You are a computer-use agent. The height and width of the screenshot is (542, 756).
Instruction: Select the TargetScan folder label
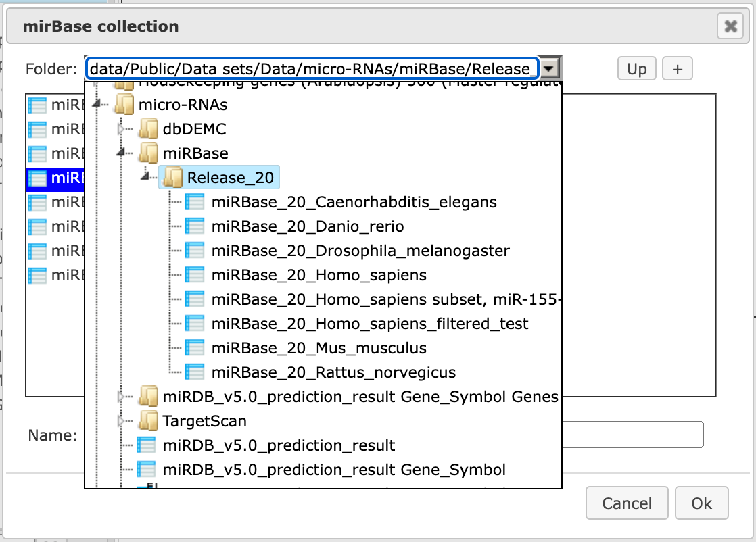click(204, 421)
